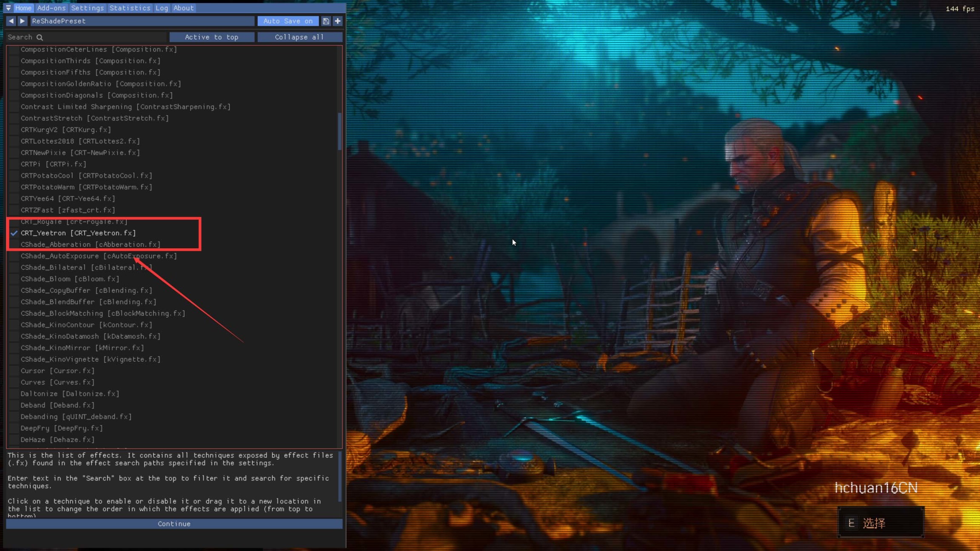
Task: Open the Settings tab
Action: pyautogui.click(x=87, y=8)
